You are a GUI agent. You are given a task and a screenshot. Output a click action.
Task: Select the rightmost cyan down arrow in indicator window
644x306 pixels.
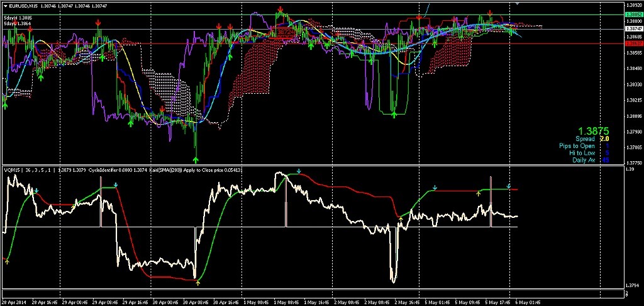pyautogui.click(x=508, y=185)
